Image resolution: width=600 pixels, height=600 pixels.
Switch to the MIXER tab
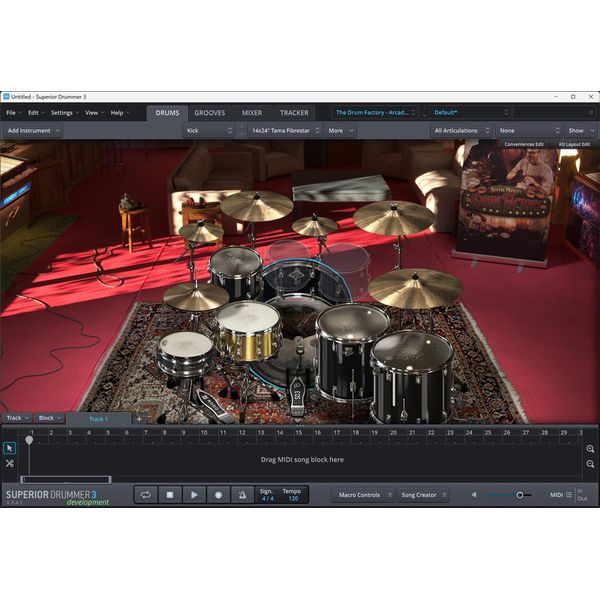click(252, 112)
